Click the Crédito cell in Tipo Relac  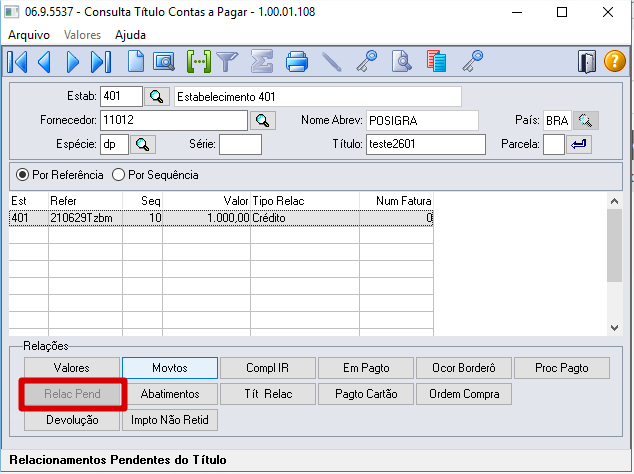pos(305,218)
